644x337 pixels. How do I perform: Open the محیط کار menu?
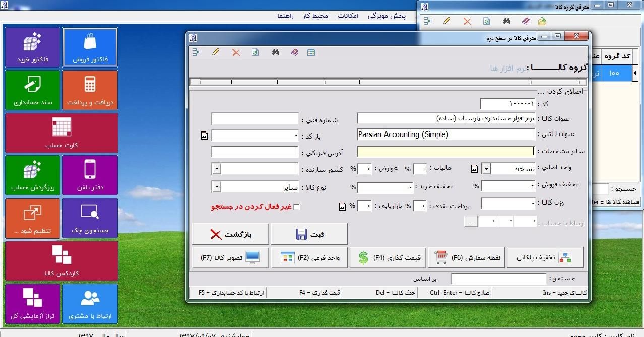pyautogui.click(x=315, y=16)
